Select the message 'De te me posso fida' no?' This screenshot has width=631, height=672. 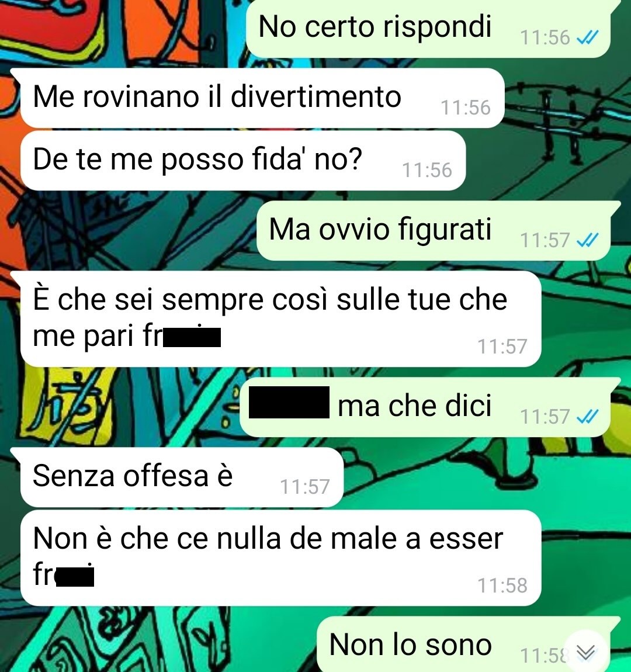coord(242,160)
